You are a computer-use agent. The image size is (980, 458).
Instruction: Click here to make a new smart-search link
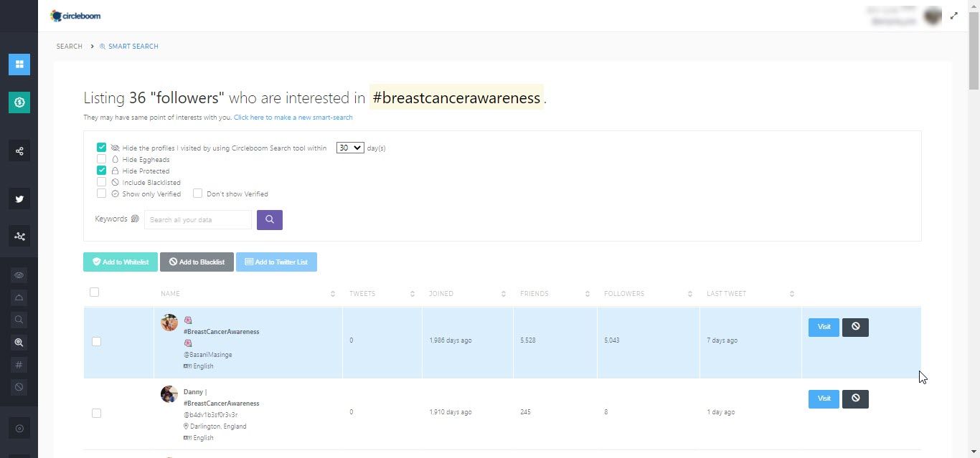(x=293, y=118)
